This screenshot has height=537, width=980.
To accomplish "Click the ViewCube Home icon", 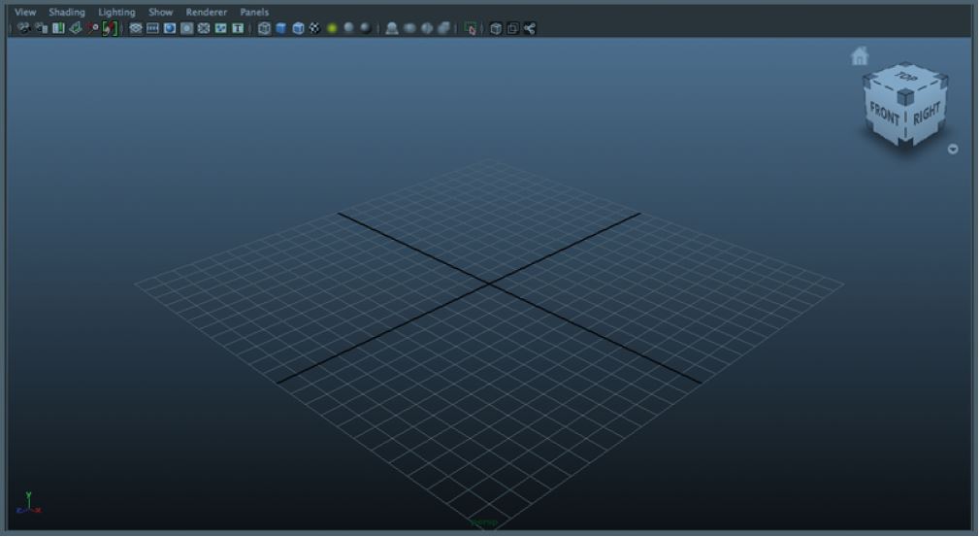I will pos(859,56).
